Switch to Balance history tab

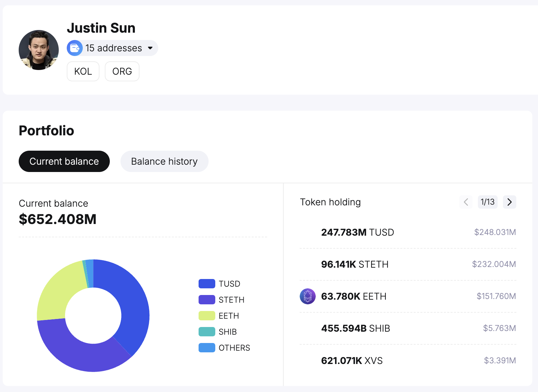click(164, 161)
